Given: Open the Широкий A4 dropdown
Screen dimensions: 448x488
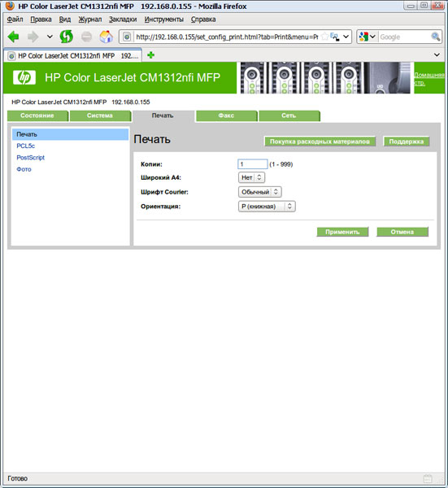Looking at the screenshot, I should (x=251, y=177).
